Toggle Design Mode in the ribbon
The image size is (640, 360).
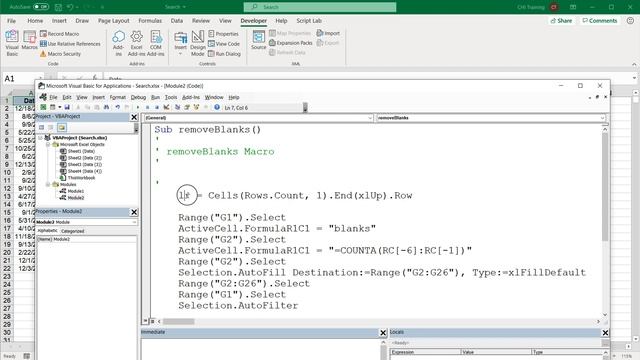(198, 43)
